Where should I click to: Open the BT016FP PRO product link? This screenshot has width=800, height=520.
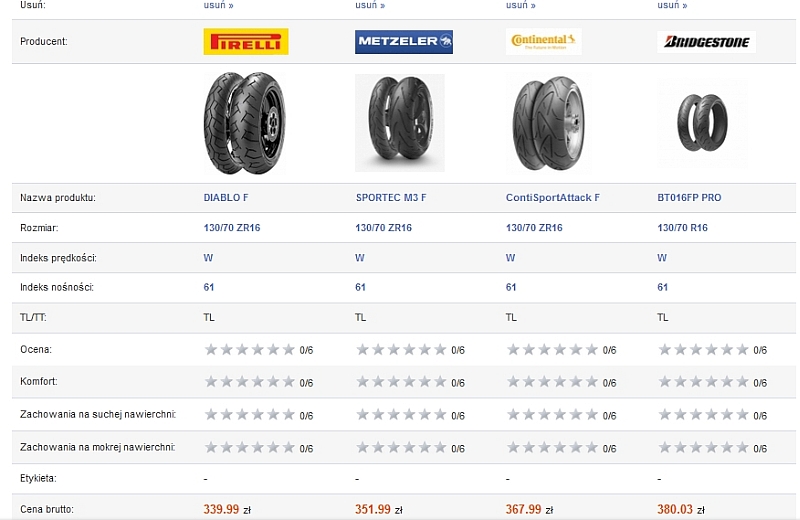pyautogui.click(x=689, y=198)
